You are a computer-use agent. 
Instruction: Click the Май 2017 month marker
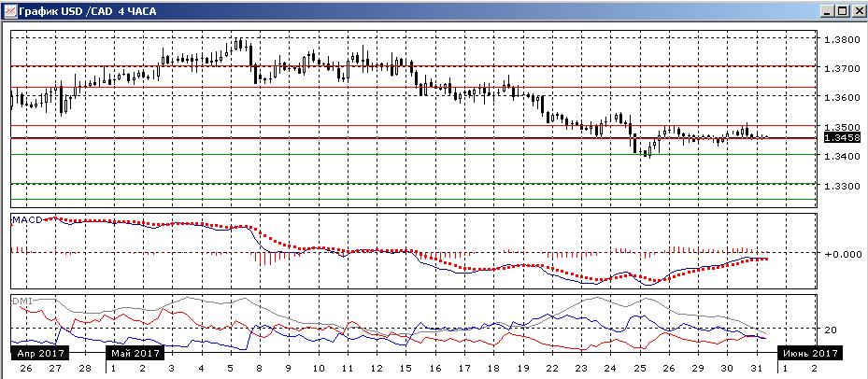[x=135, y=353]
